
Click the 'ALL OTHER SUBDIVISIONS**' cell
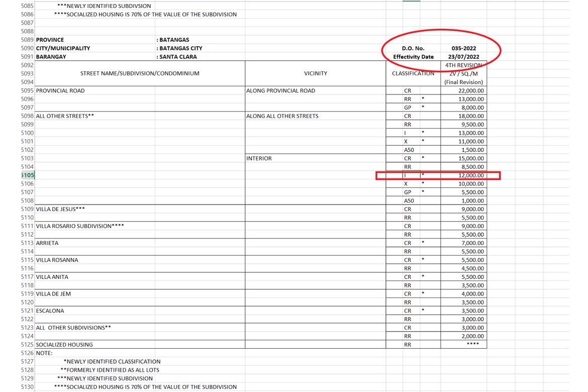(x=73, y=328)
